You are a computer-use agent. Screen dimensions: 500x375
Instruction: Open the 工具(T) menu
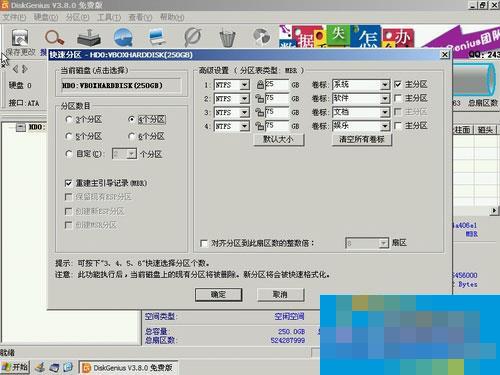[x=109, y=17]
